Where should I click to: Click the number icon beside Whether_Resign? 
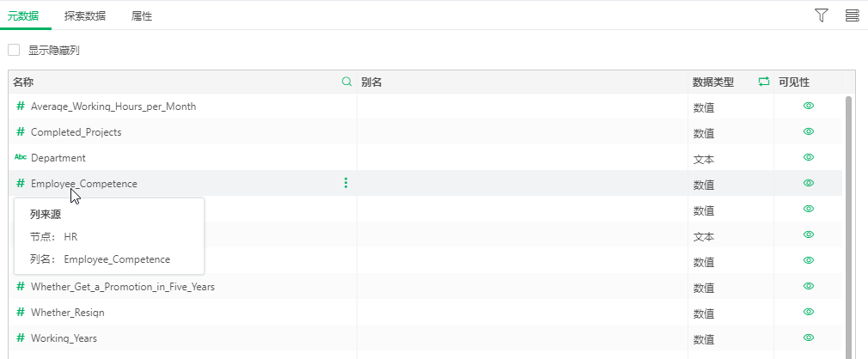pyautogui.click(x=21, y=312)
